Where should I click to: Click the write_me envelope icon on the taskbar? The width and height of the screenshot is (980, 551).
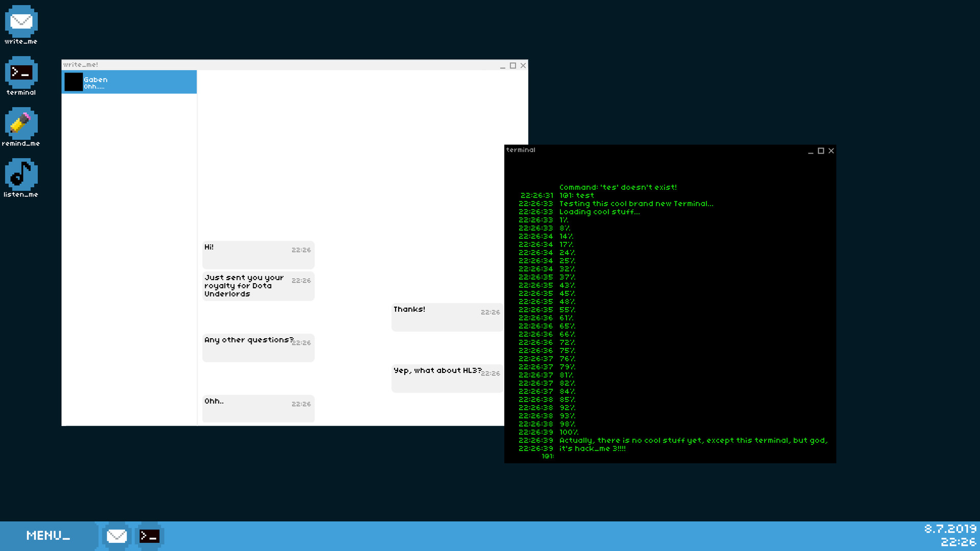(116, 536)
